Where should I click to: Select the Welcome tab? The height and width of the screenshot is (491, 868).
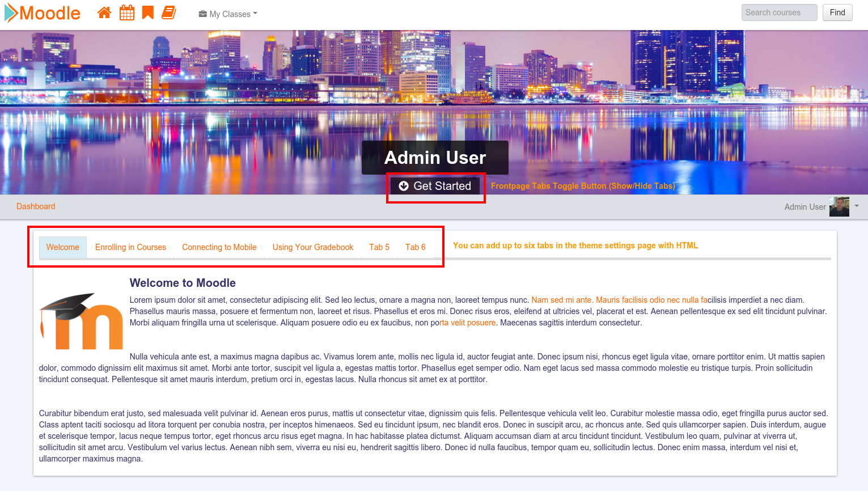[63, 247]
